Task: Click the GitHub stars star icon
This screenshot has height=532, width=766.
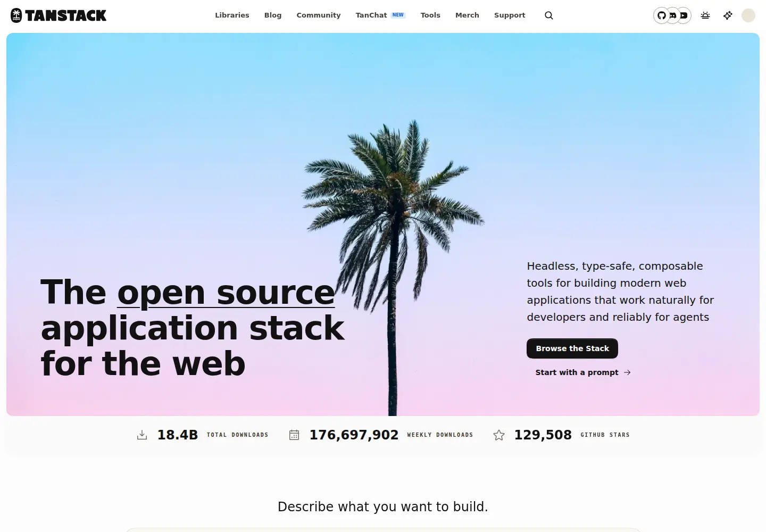Action: tap(499, 435)
